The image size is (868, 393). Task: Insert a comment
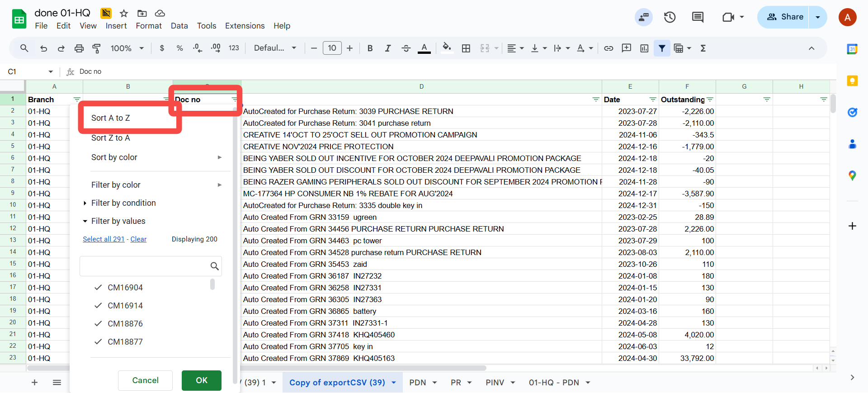coord(626,48)
